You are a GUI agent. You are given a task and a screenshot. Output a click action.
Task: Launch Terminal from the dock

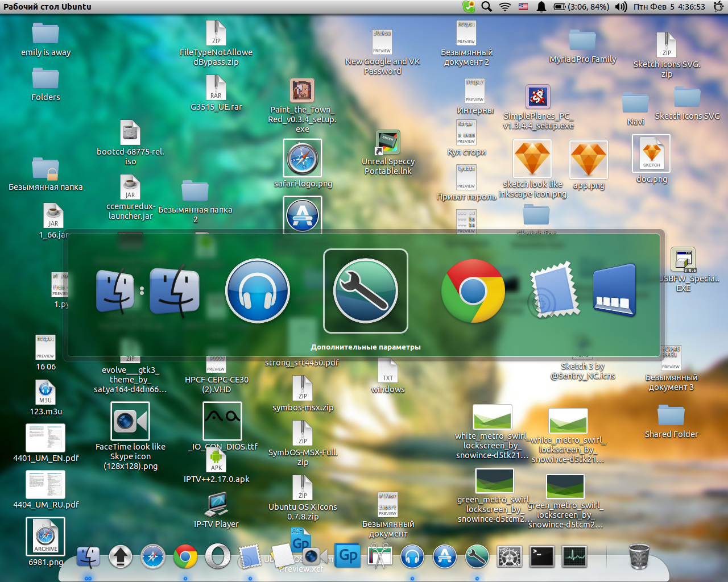pyautogui.click(x=542, y=557)
